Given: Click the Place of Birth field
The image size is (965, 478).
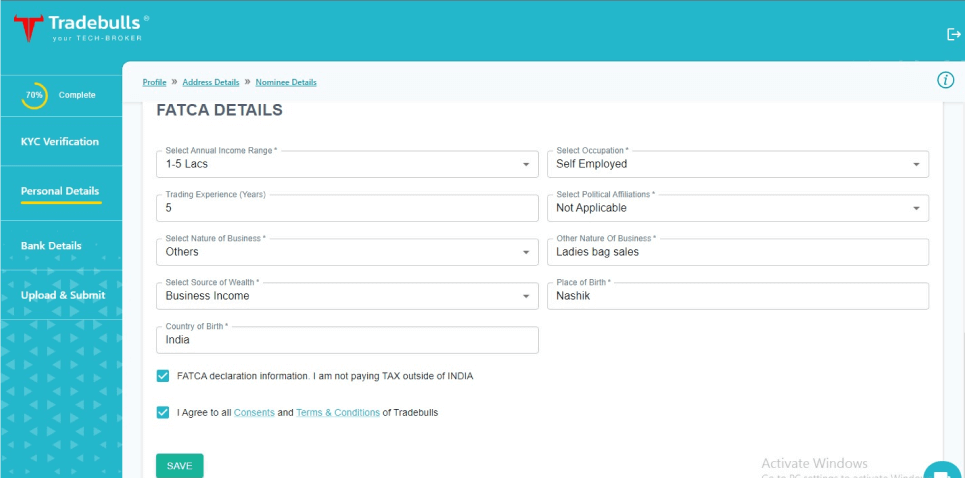Looking at the screenshot, I should pyautogui.click(x=737, y=296).
